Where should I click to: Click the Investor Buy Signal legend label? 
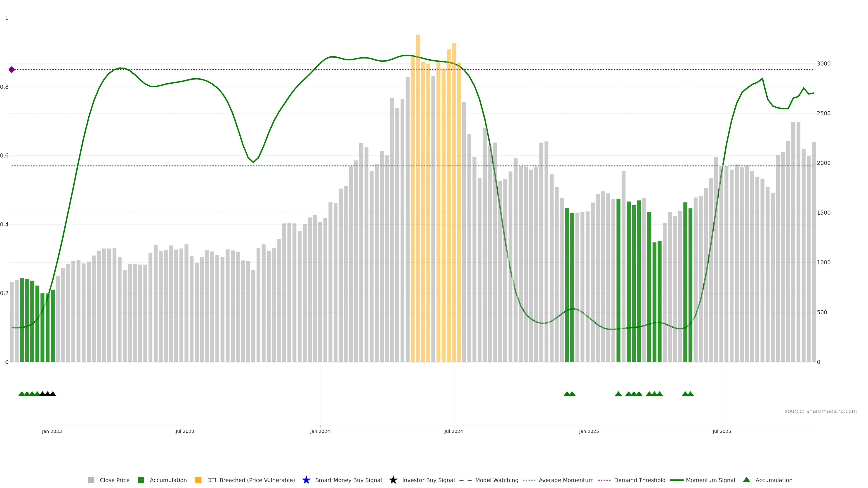428,480
